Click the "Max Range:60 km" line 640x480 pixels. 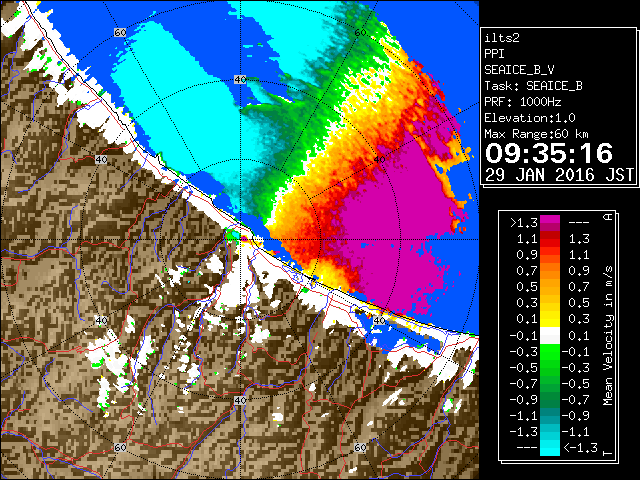tap(536, 134)
